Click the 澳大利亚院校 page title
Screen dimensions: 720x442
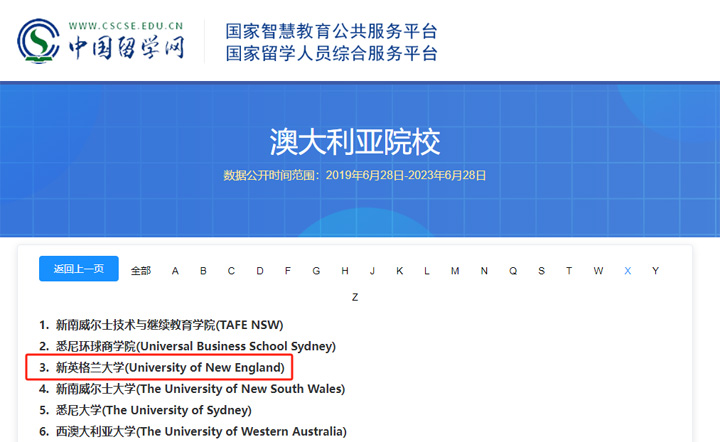(x=354, y=142)
